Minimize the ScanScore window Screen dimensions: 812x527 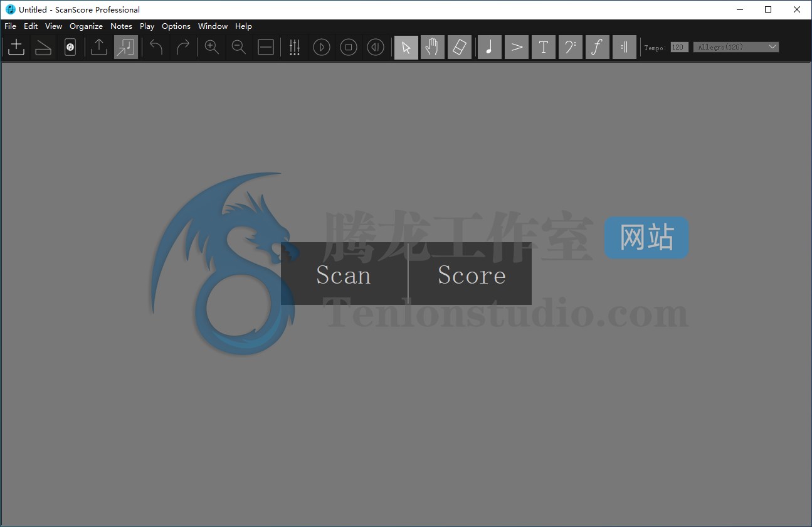tap(739, 9)
